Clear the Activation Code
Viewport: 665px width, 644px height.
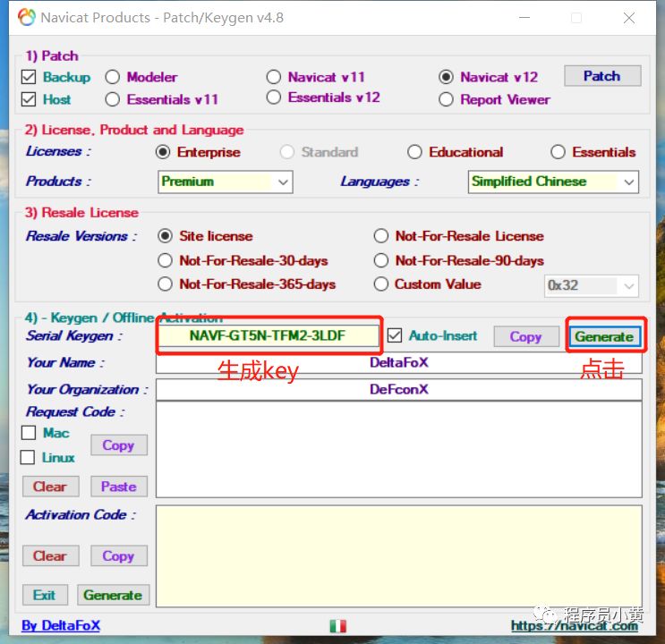click(50, 555)
